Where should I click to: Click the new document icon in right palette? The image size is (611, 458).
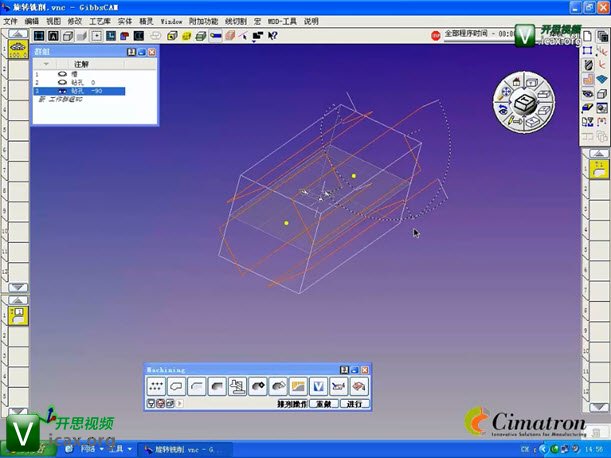(588, 37)
